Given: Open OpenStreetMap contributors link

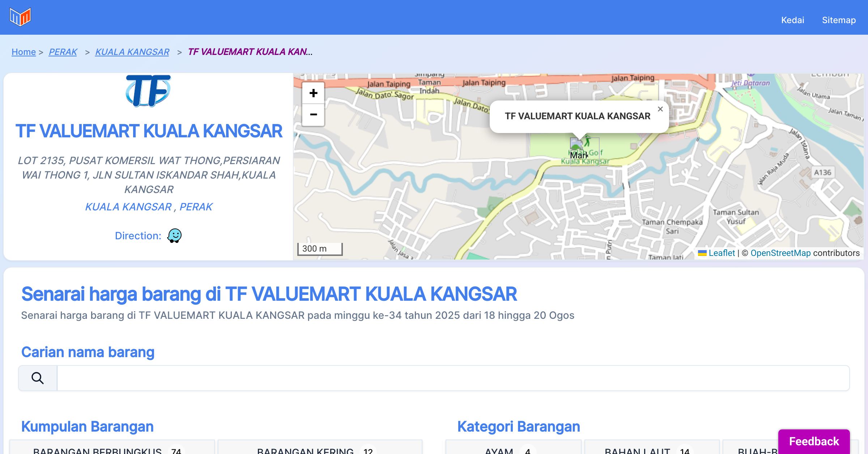Looking at the screenshot, I should [780, 253].
